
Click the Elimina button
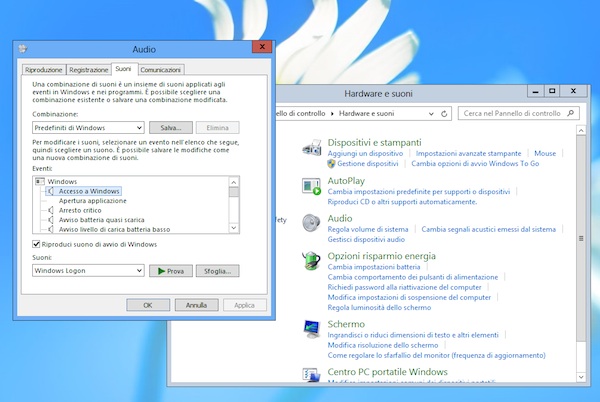coord(217,128)
